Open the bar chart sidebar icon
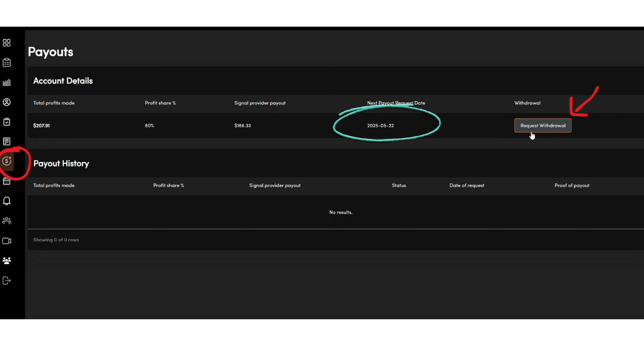Image resolution: width=644 pixels, height=362 pixels. click(7, 82)
